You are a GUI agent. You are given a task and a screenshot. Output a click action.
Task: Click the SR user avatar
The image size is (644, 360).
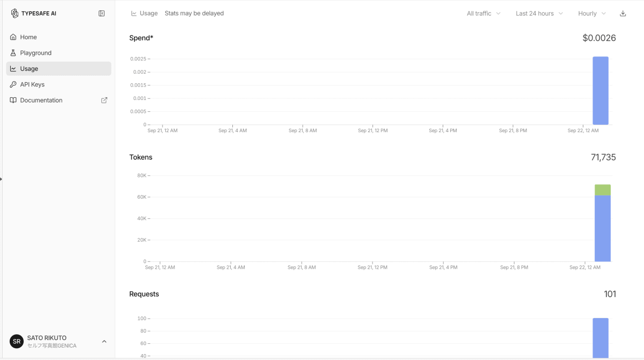17,342
